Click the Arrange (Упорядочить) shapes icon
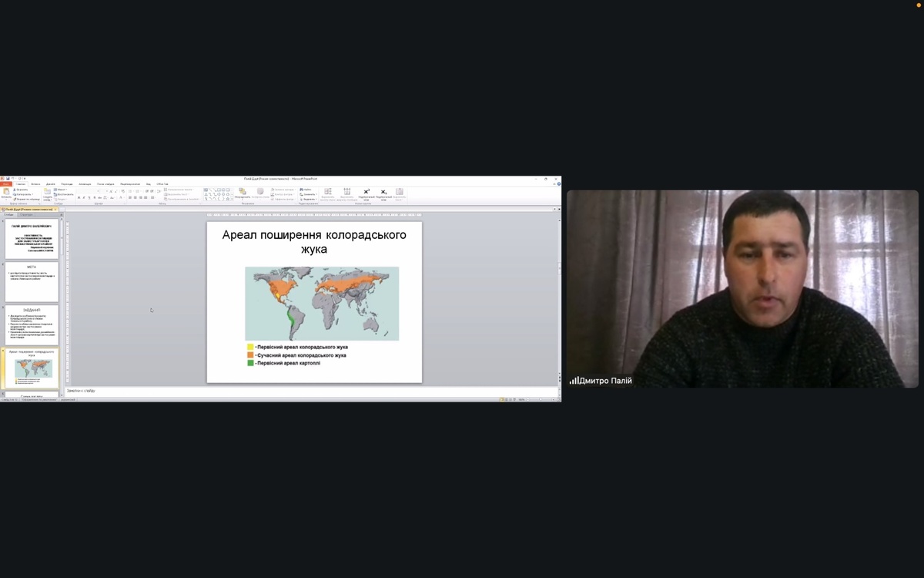Viewport: 924px width, 578px height. 242,191
